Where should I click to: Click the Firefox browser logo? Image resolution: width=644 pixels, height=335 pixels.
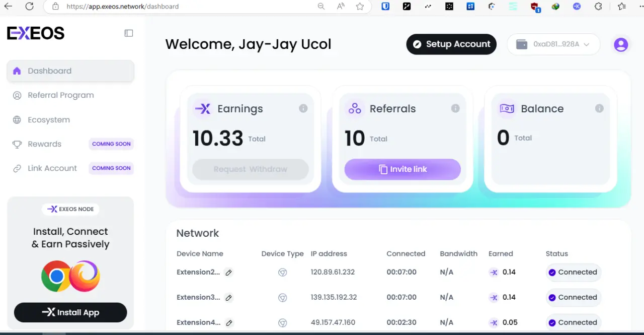85,276
